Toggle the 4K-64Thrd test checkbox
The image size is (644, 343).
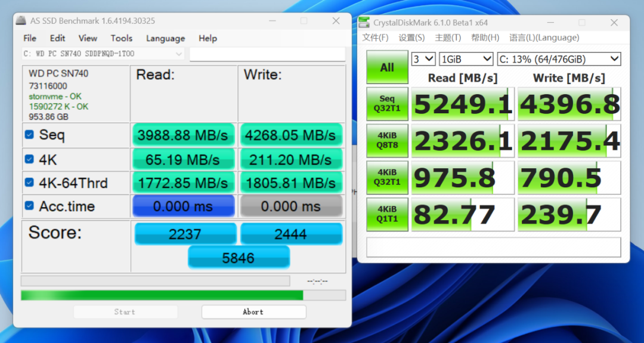coord(29,182)
